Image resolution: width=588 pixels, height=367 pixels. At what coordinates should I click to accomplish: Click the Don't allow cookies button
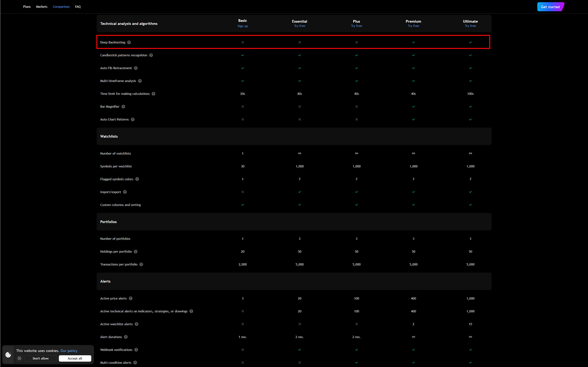tap(41, 358)
